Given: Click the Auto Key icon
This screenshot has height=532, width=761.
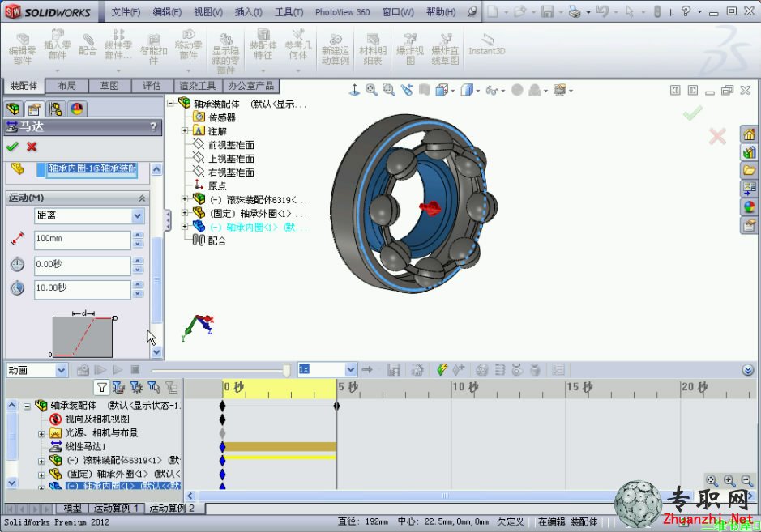Looking at the screenshot, I should click(x=442, y=370).
